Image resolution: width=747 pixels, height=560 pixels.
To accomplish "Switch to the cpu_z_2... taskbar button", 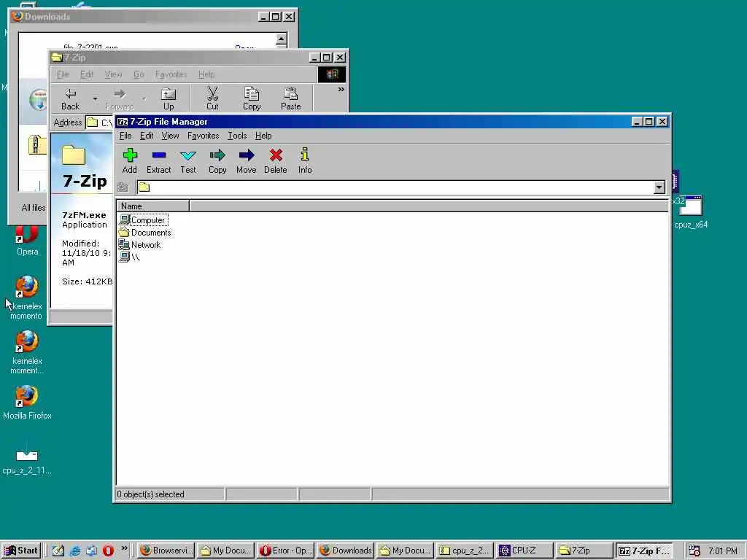I will click(465, 551).
